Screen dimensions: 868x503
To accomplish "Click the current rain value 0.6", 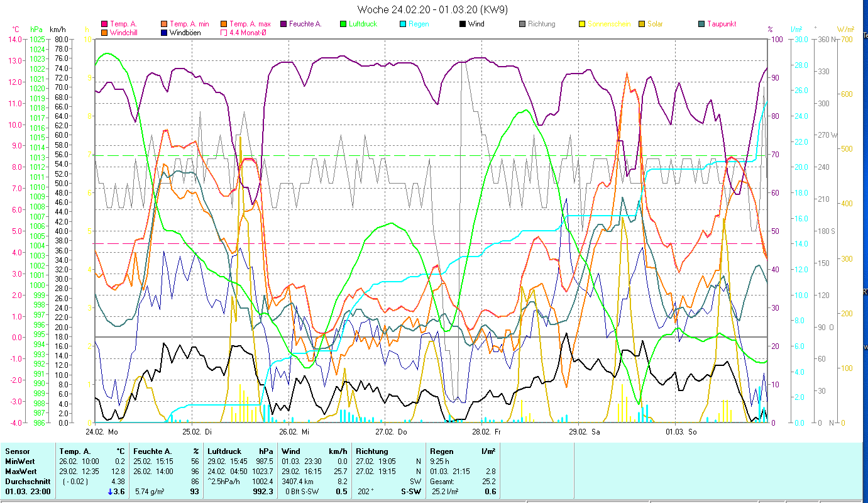I will (x=490, y=492).
